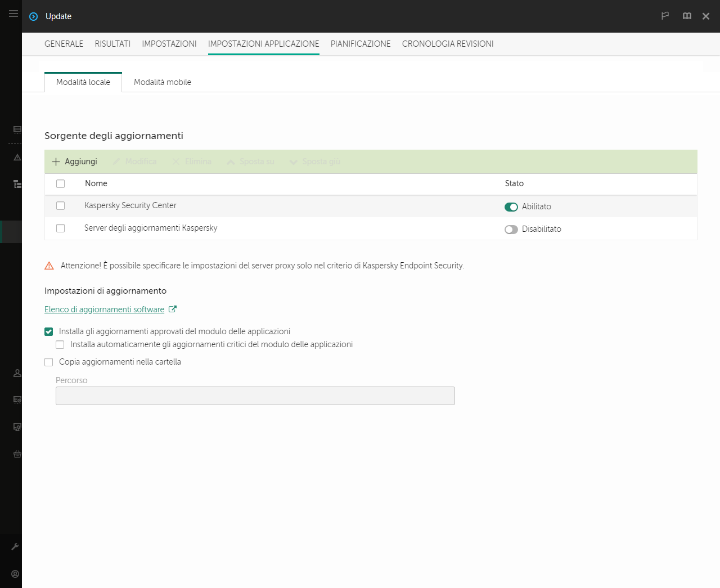Click the Percorso path input field

pos(255,396)
